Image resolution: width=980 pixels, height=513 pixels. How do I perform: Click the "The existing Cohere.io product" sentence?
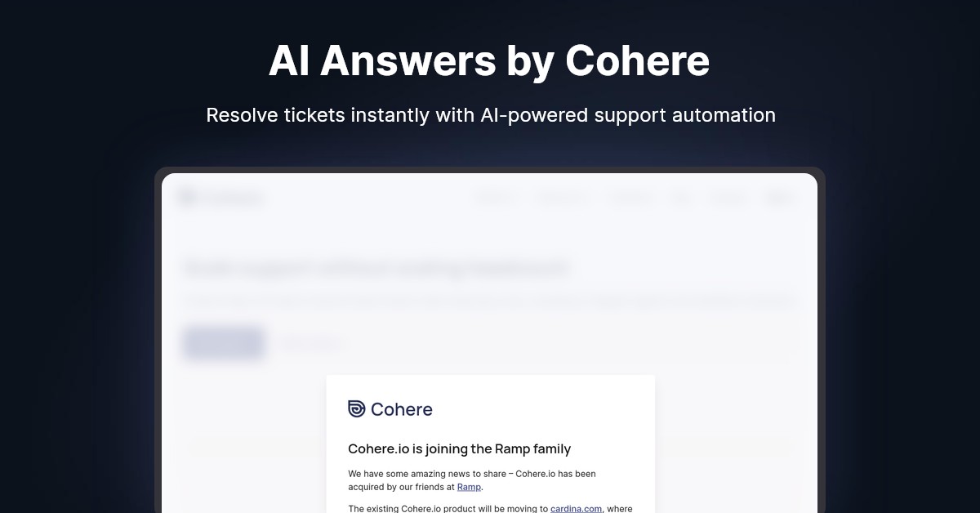pos(448,508)
